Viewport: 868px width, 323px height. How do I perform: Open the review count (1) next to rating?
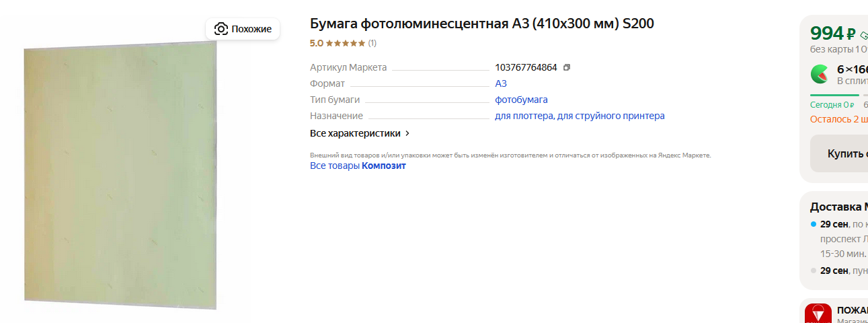click(372, 43)
